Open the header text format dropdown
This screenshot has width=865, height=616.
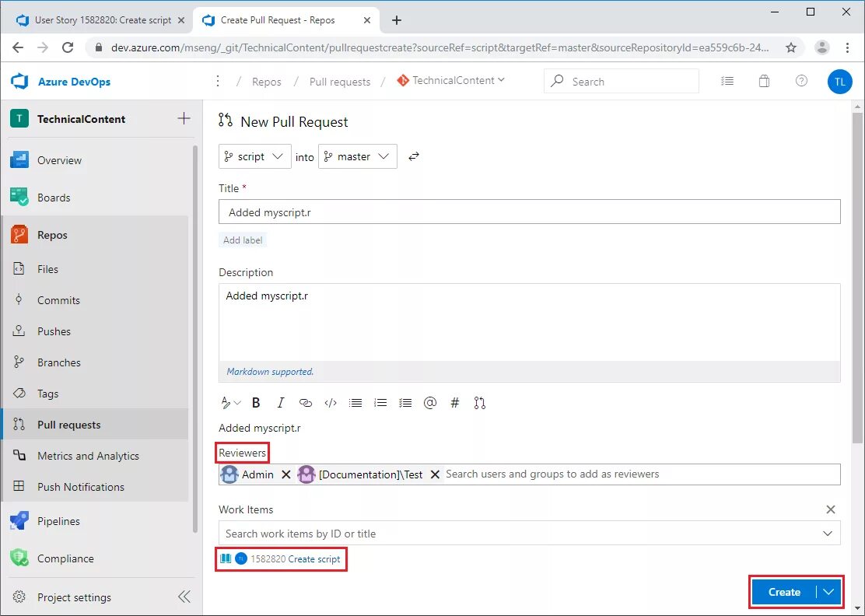[x=230, y=403]
